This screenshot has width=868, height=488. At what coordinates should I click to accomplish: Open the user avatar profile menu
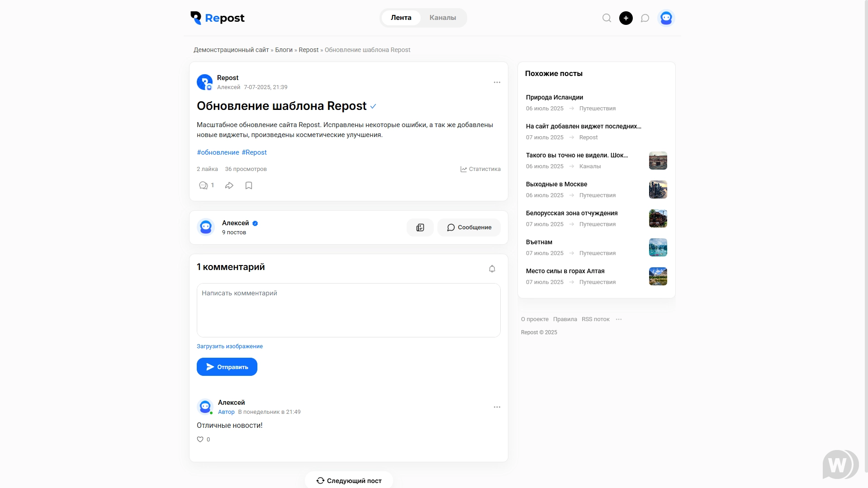coord(666,18)
